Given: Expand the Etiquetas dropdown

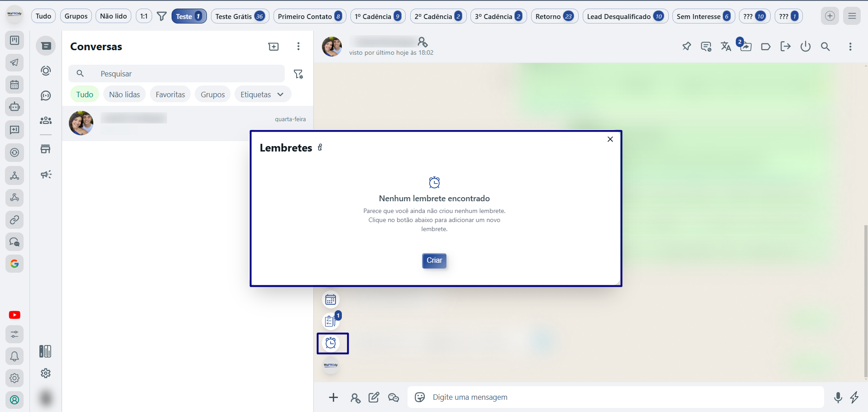Looking at the screenshot, I should pyautogui.click(x=262, y=95).
